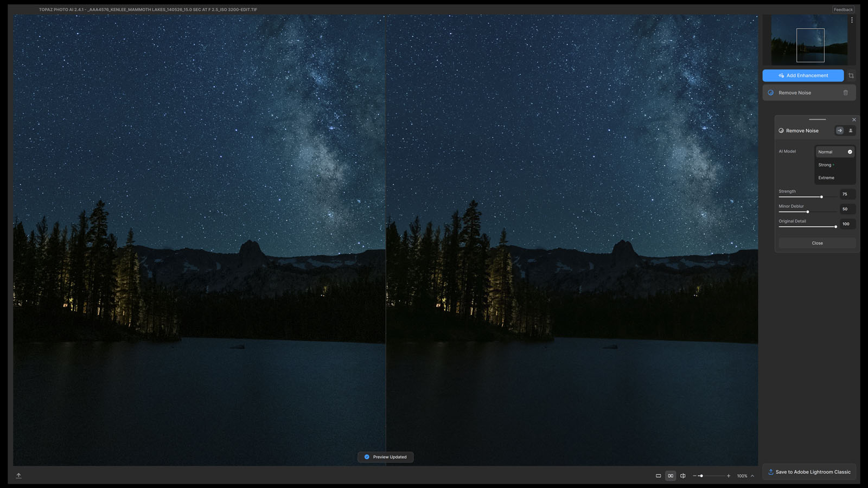
Task: Click the zoom in plus icon
Action: (729, 476)
